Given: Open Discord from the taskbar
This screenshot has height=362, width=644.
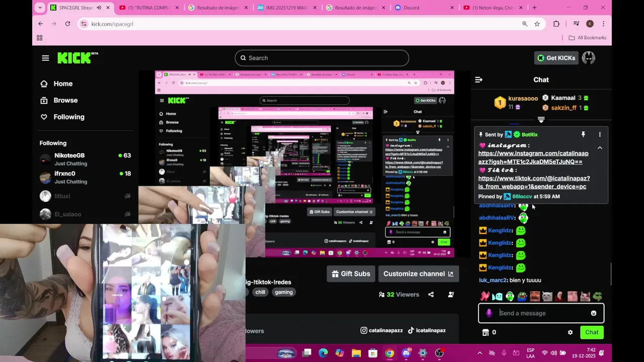Looking at the screenshot, I should (x=406, y=353).
